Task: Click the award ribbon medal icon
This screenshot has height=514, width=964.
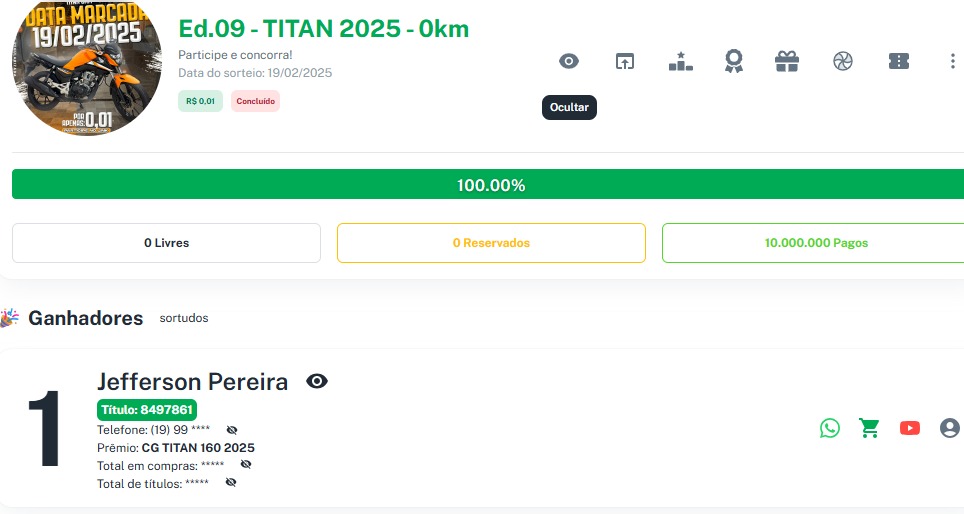Action: [x=734, y=62]
